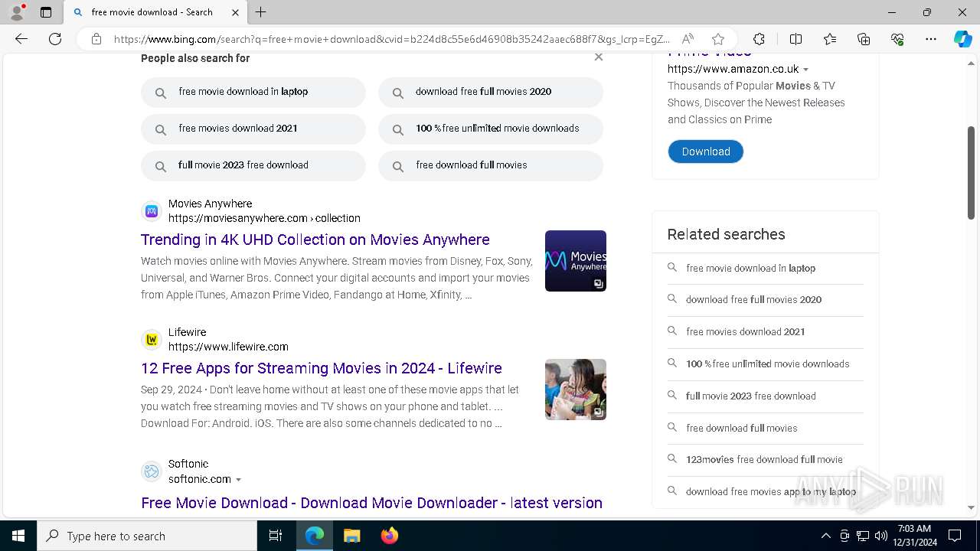Open Collections icon

tap(864, 39)
